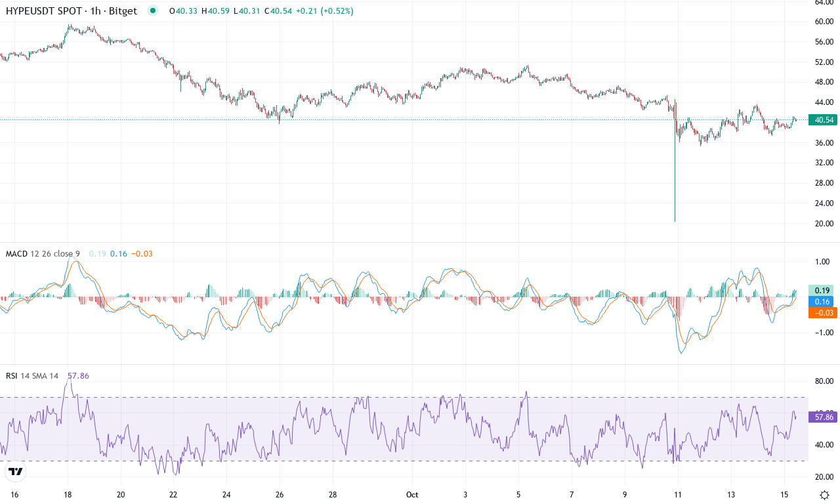Toggle MACD histogram value 0.19 tag
840x504 pixels.
coord(822,289)
